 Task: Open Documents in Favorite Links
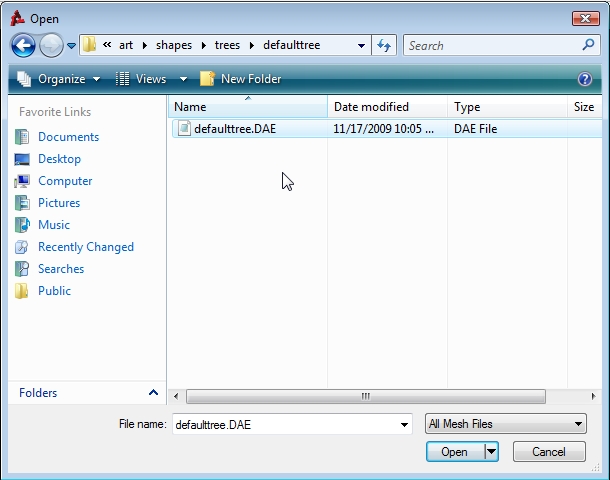(x=68, y=137)
